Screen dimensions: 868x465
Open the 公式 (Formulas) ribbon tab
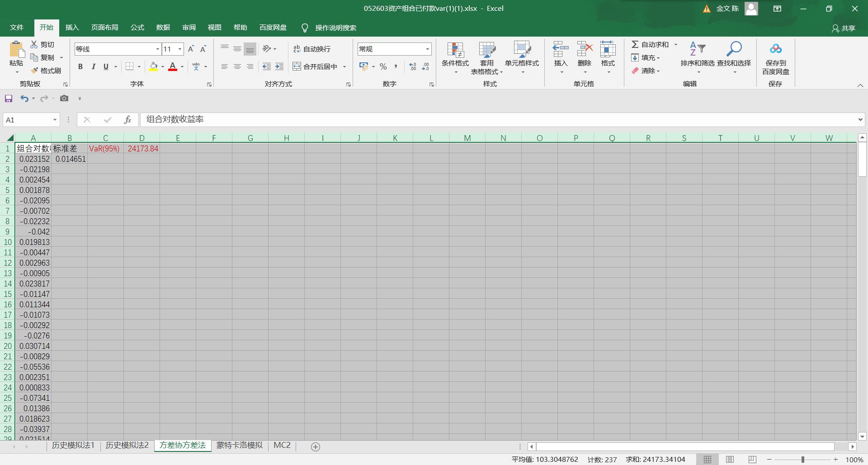(x=137, y=28)
